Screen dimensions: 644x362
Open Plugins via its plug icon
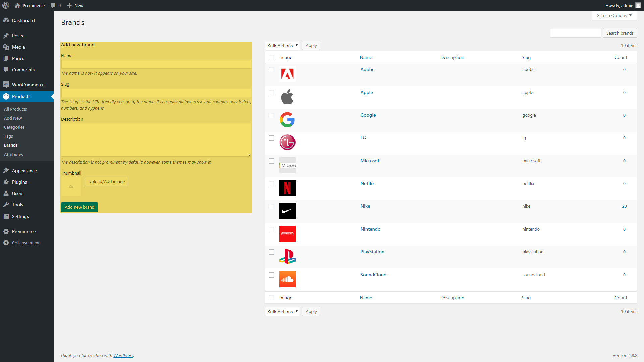click(6, 182)
